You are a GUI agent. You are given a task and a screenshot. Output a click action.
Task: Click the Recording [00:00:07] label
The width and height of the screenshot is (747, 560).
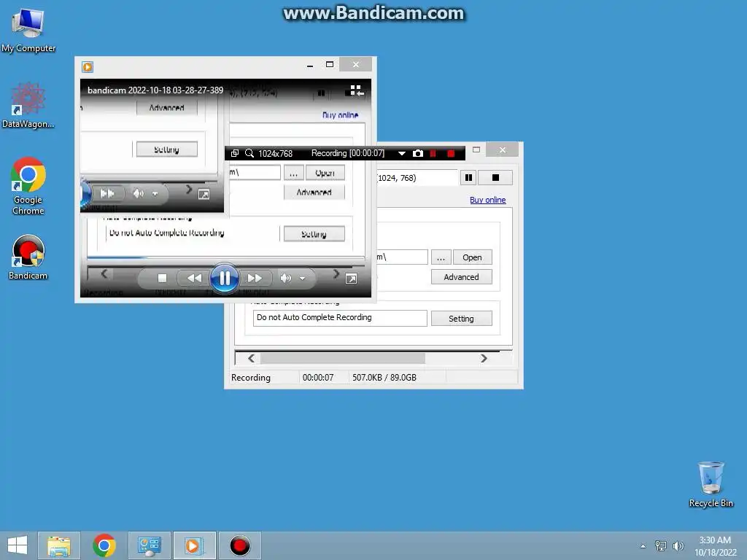(x=348, y=153)
